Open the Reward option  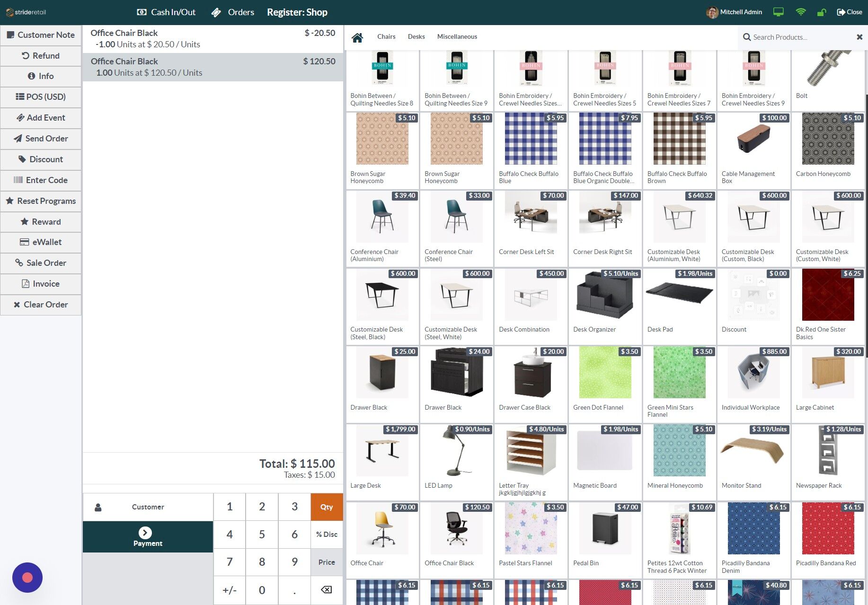[41, 222]
